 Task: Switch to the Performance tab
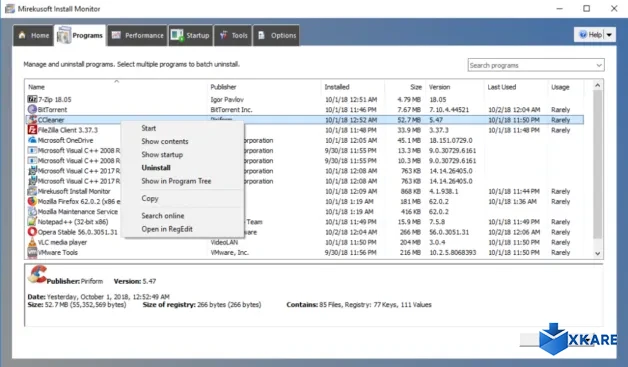(137, 35)
